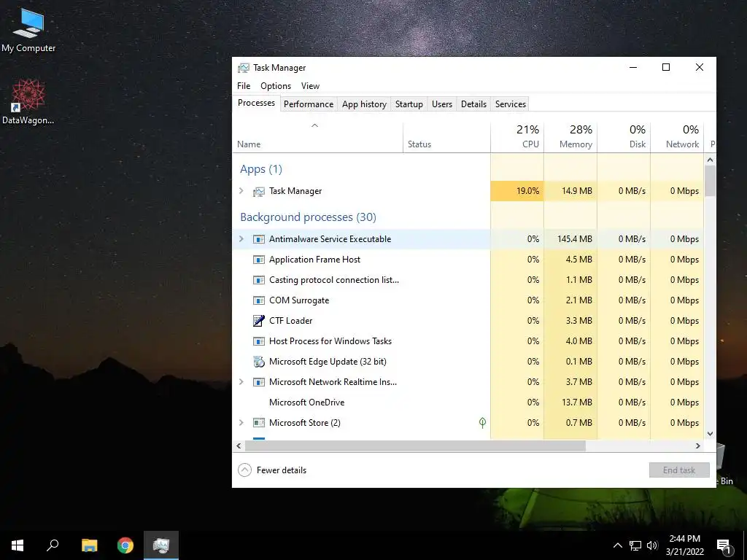Switch to the Users tab
This screenshot has width=747, height=560.
point(441,104)
